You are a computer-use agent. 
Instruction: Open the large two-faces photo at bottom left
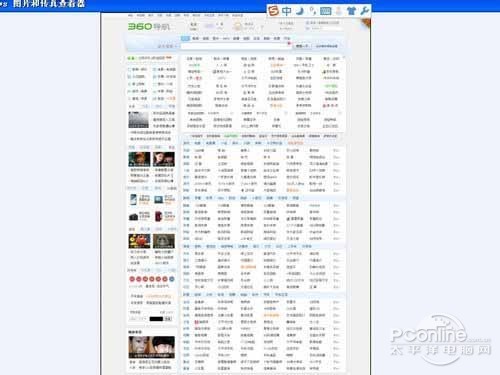pos(152,347)
